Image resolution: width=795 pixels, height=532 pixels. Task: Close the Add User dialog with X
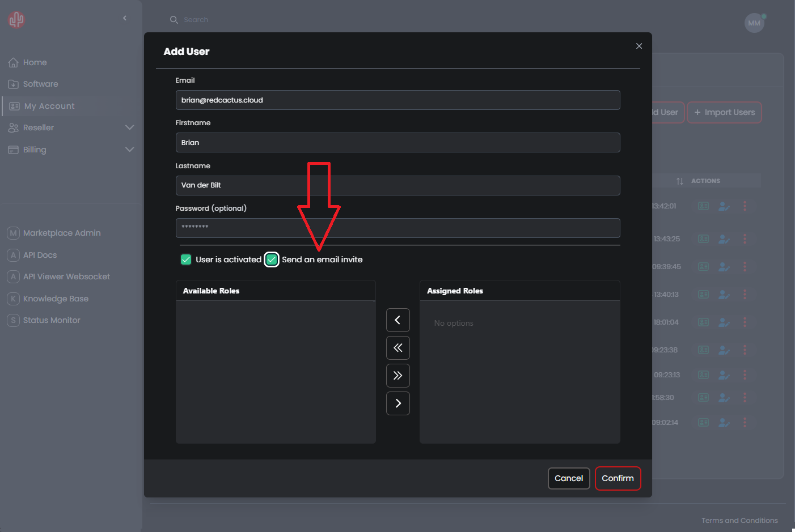(639, 46)
